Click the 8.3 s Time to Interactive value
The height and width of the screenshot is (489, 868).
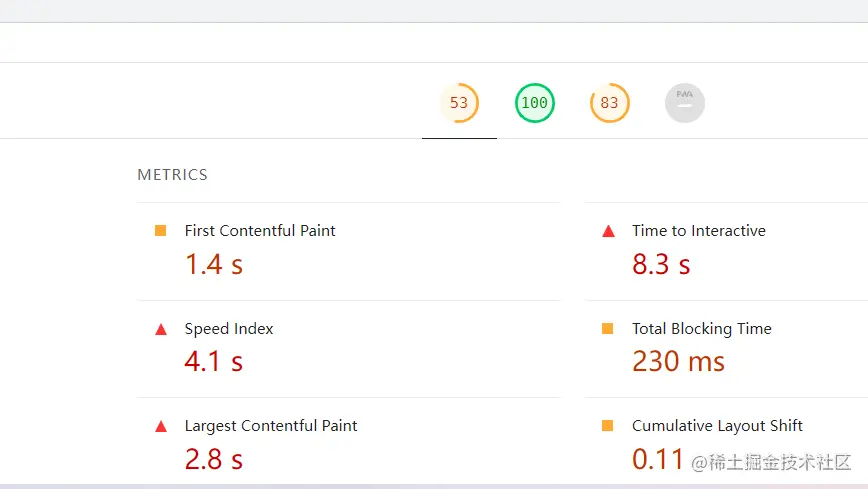(661, 264)
